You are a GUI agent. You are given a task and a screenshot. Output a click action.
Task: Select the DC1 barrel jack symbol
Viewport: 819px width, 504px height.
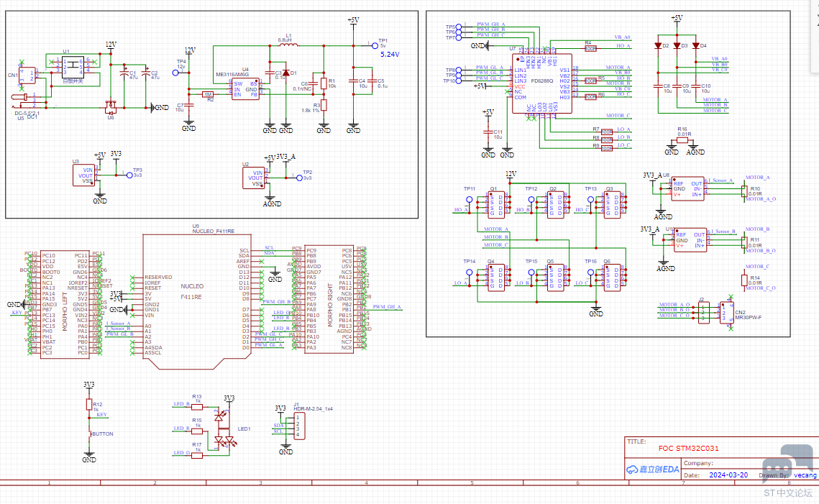click(25, 101)
